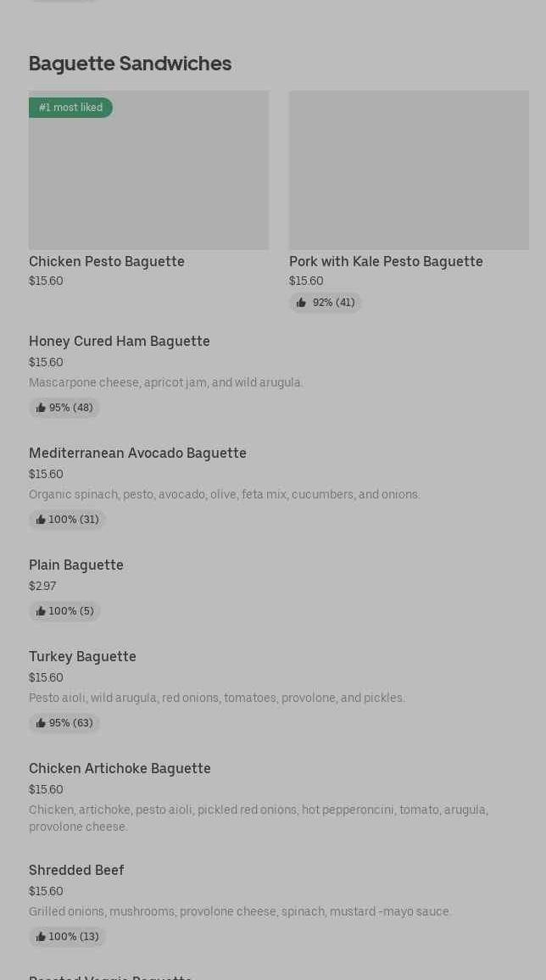Click the Baguette Sandwiches section heading
Viewport: 546px width, 980px height.
pos(130,64)
